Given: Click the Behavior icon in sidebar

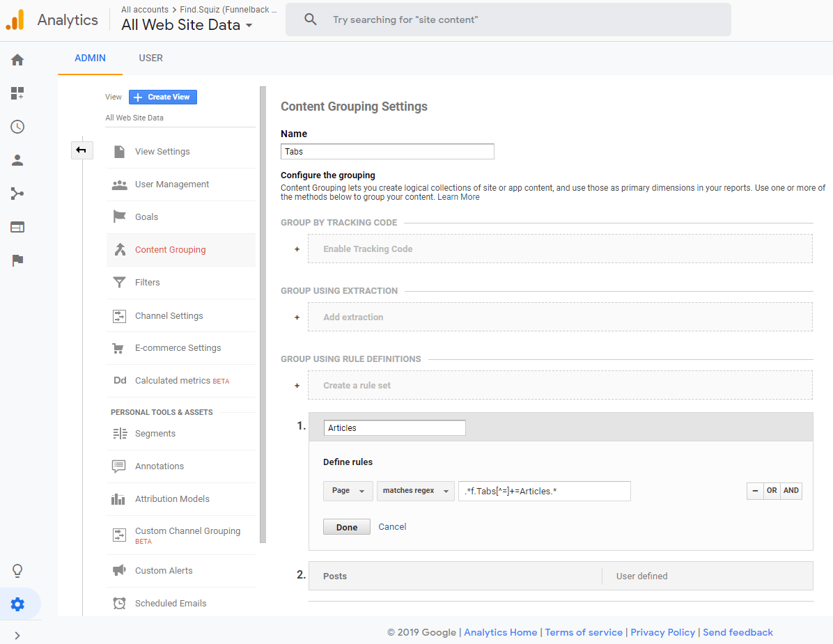Looking at the screenshot, I should 17,227.
